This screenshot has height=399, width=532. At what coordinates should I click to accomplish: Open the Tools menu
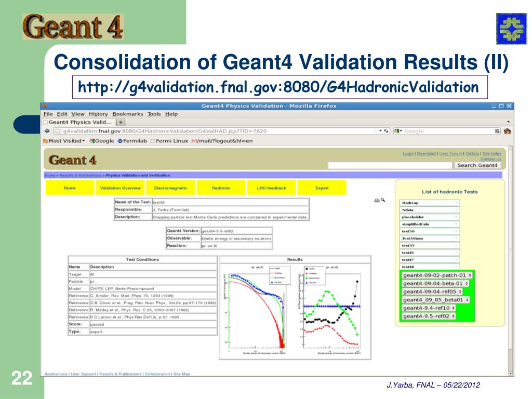pyautogui.click(x=154, y=114)
